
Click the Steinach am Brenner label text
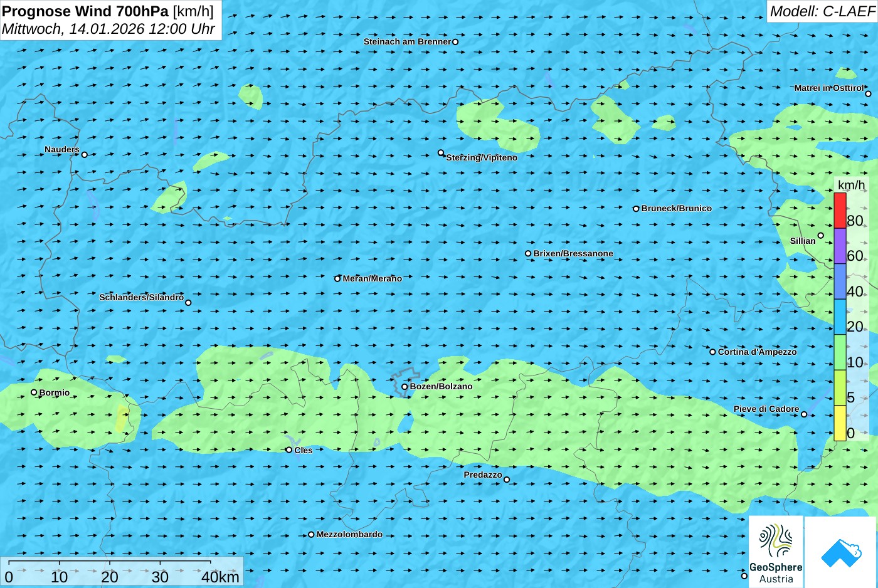click(407, 41)
